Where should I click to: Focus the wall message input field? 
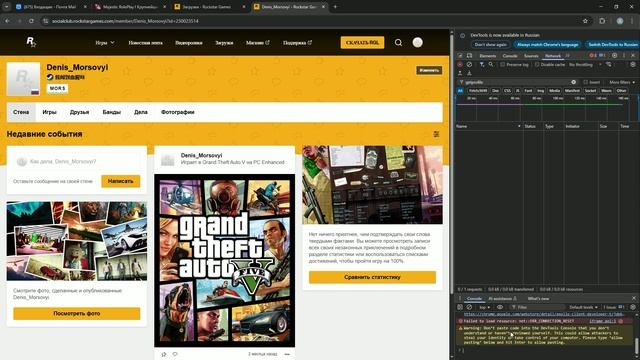[x=77, y=162]
